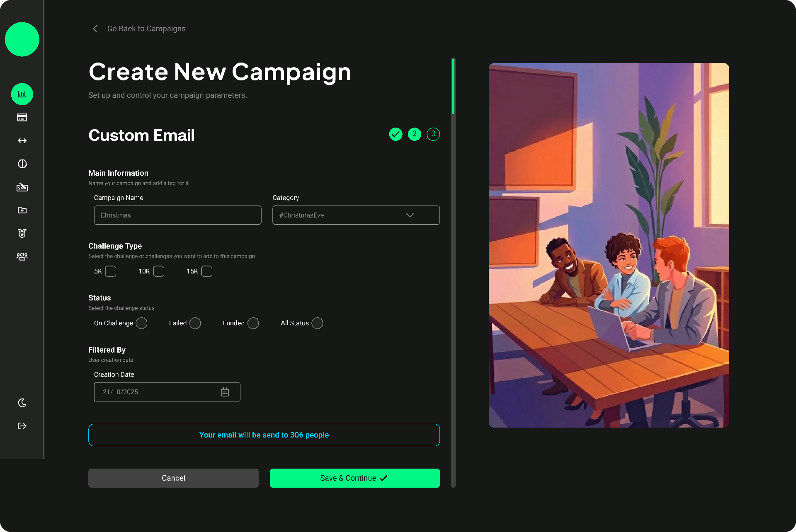Click the two-way arrows transfer icon

coord(22,141)
